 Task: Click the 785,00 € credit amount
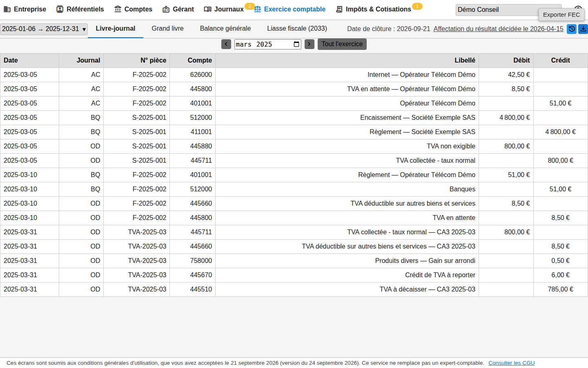tap(561, 289)
